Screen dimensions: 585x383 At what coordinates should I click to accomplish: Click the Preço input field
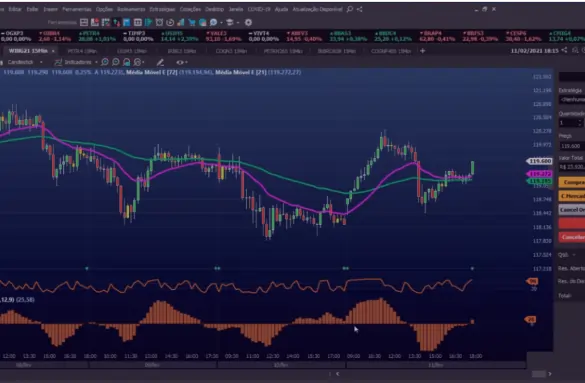click(572, 146)
